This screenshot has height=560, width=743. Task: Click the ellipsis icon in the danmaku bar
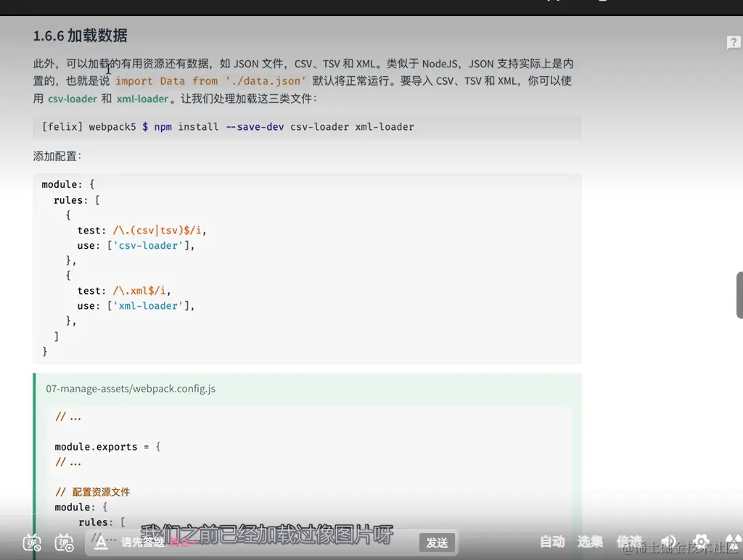[x=110, y=540]
